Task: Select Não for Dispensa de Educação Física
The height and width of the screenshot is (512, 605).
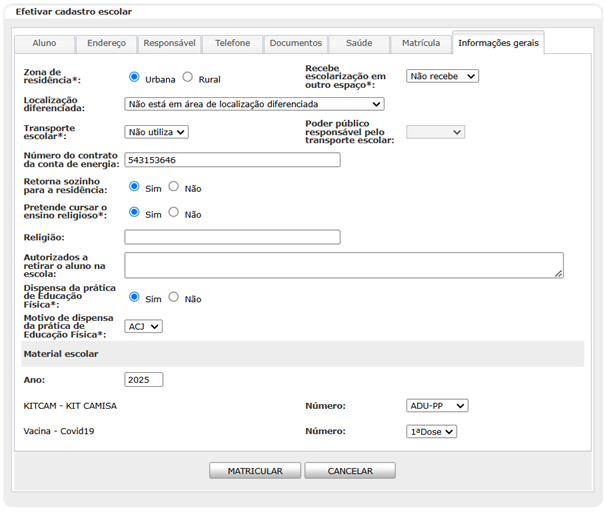Action: tap(174, 297)
